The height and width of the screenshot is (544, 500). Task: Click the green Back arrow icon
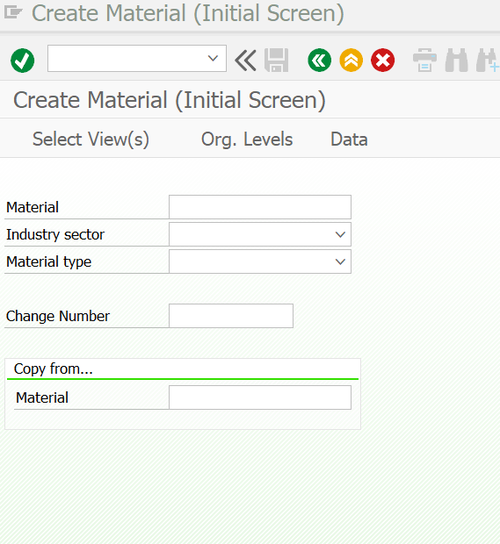coord(319,60)
